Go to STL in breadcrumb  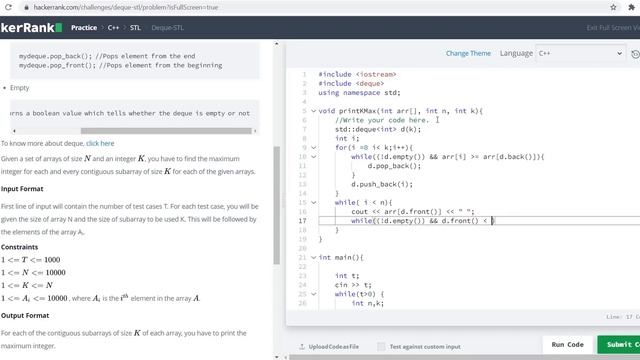coord(135,28)
